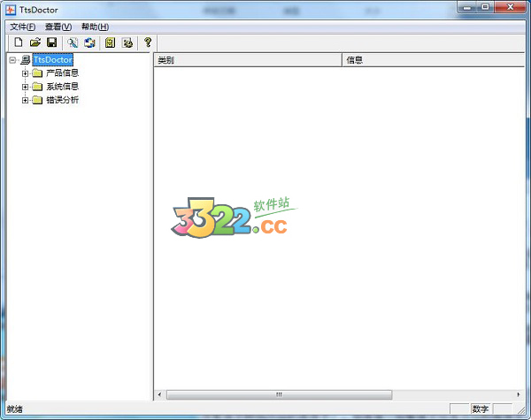This screenshot has height=420, width=531.
Task: Open the 查看(V) menu
Action: tap(58, 27)
